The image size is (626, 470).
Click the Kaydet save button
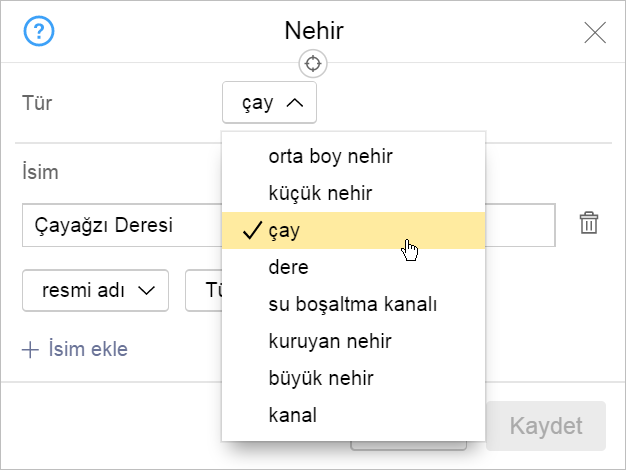546,426
